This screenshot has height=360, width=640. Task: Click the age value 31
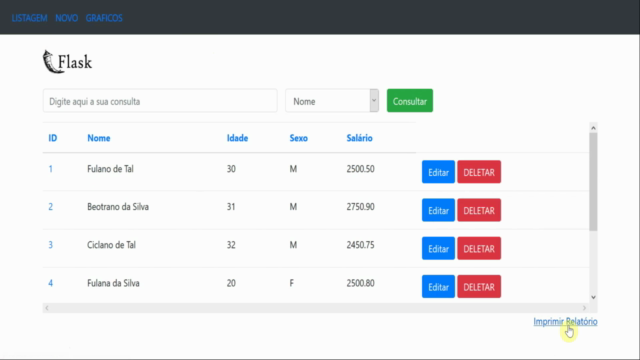[x=231, y=207]
